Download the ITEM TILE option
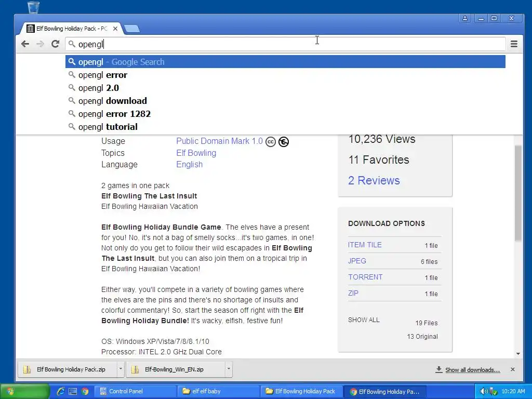 365,245
